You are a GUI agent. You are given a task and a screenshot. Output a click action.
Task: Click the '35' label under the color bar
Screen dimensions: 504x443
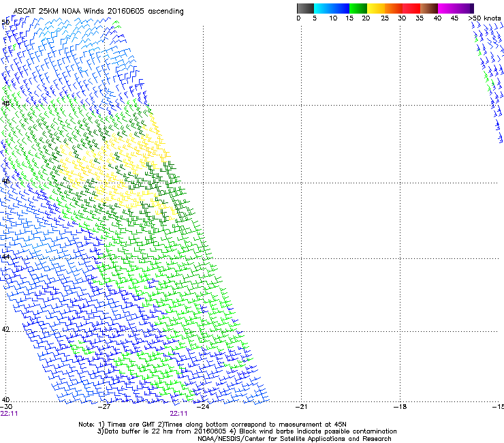click(x=420, y=18)
